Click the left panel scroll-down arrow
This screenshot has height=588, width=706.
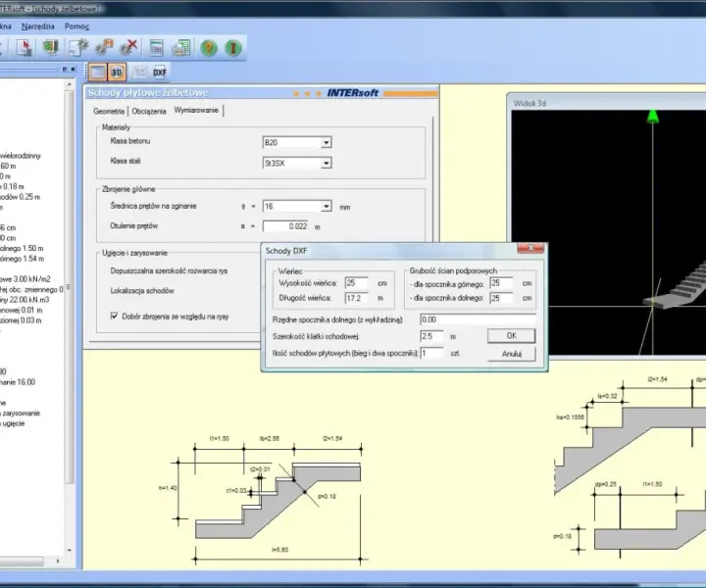70,550
